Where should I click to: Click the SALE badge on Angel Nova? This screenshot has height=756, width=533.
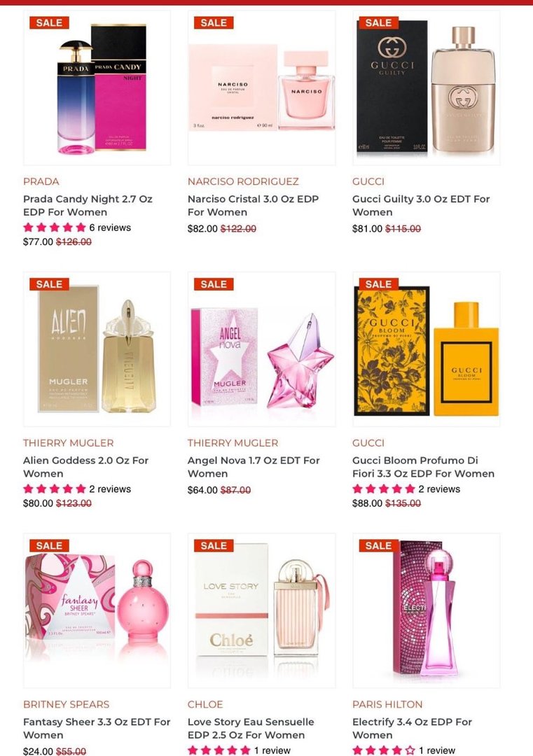click(214, 284)
